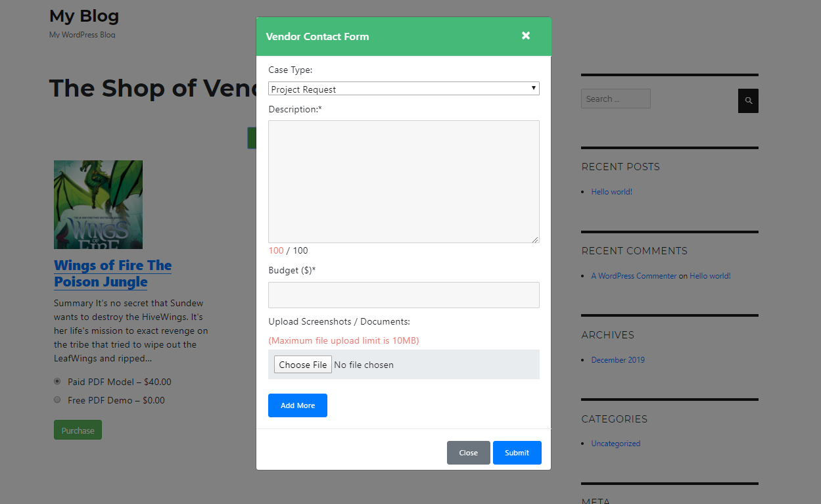Screen dimensions: 821x504
Task: Click the search magnifier icon button
Action: click(748, 101)
